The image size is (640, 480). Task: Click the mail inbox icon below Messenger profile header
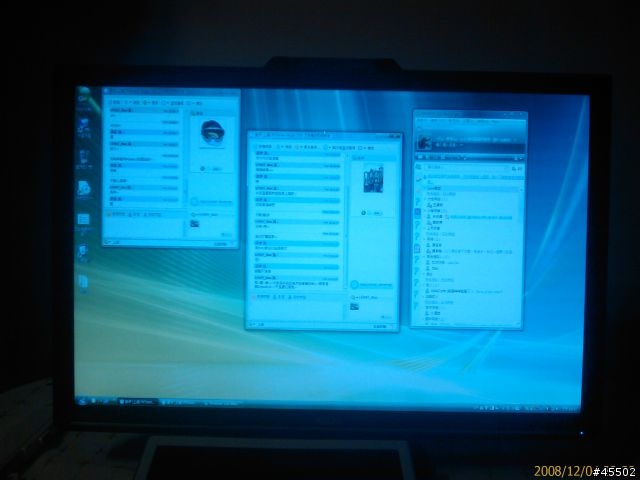pos(420,157)
